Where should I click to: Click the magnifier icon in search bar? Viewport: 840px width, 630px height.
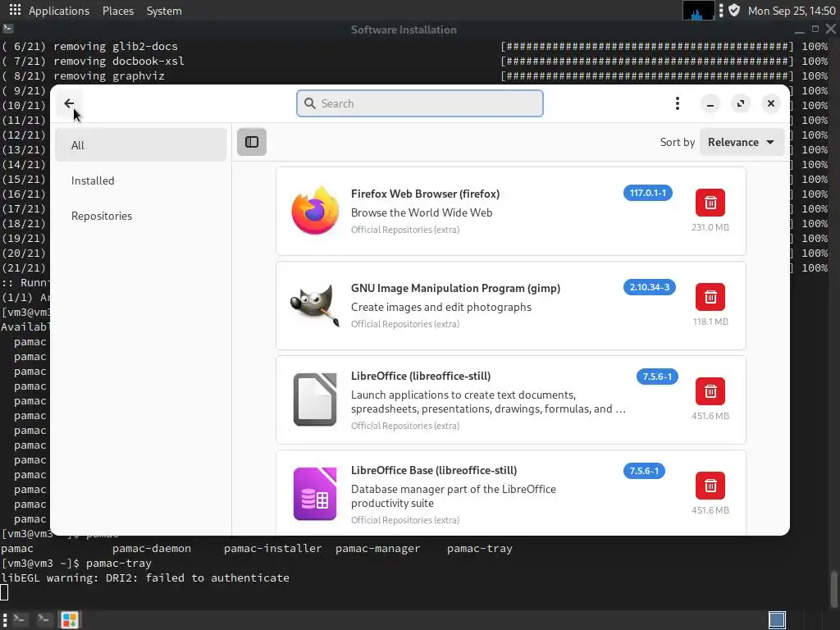point(309,103)
